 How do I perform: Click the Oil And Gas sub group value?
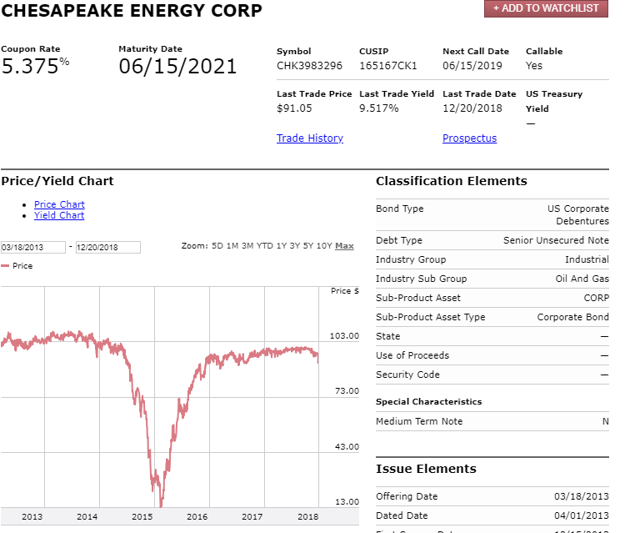click(582, 278)
